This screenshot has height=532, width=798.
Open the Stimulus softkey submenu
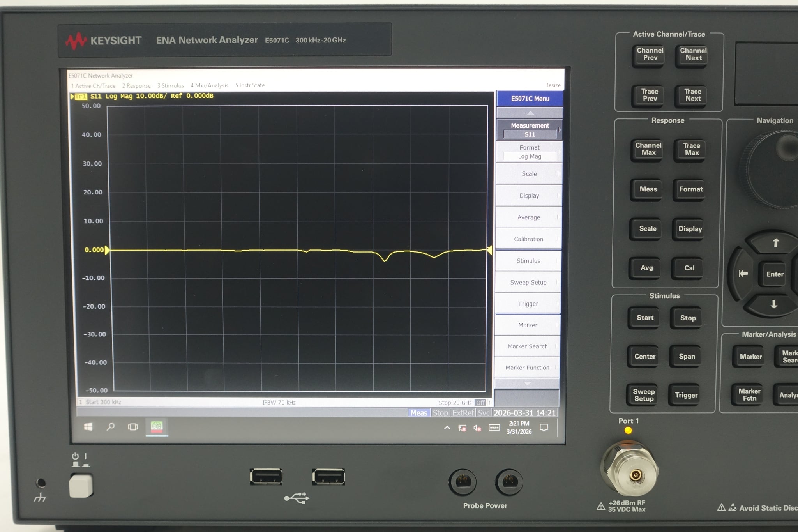click(528, 261)
